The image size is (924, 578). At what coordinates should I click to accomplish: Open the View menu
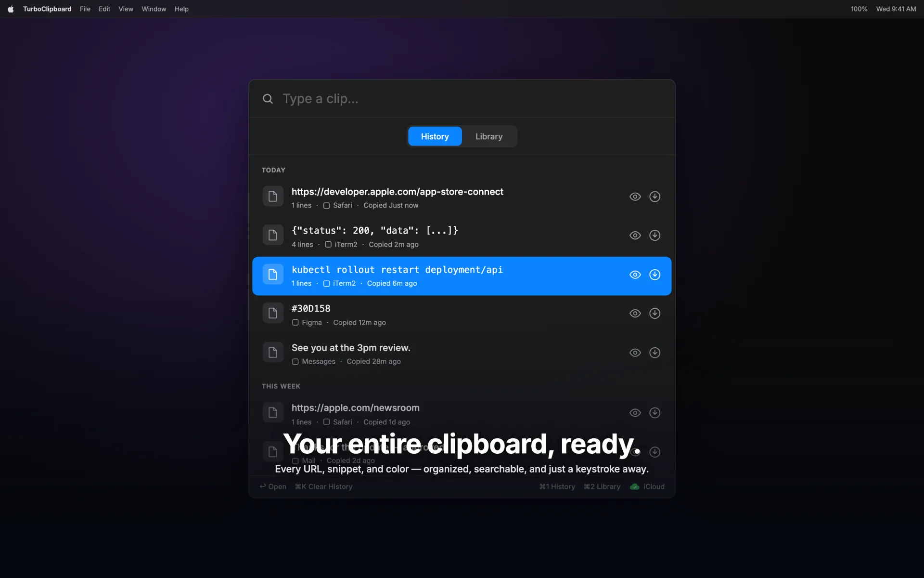126,9
